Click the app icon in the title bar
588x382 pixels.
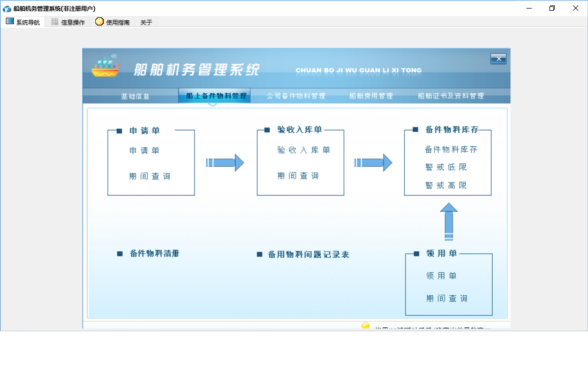pos(7,8)
